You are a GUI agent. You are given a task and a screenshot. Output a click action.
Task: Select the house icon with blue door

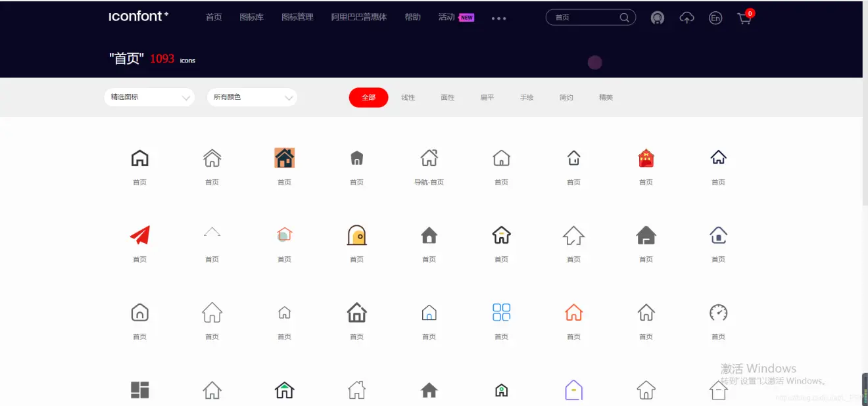(x=429, y=312)
